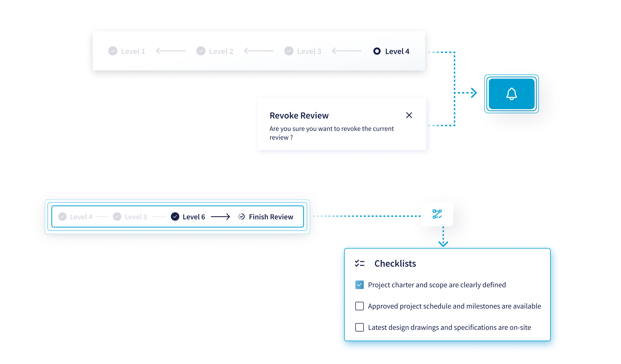The height and width of the screenshot is (364, 621).
Task: Click the Checklists header list icon
Action: click(359, 263)
